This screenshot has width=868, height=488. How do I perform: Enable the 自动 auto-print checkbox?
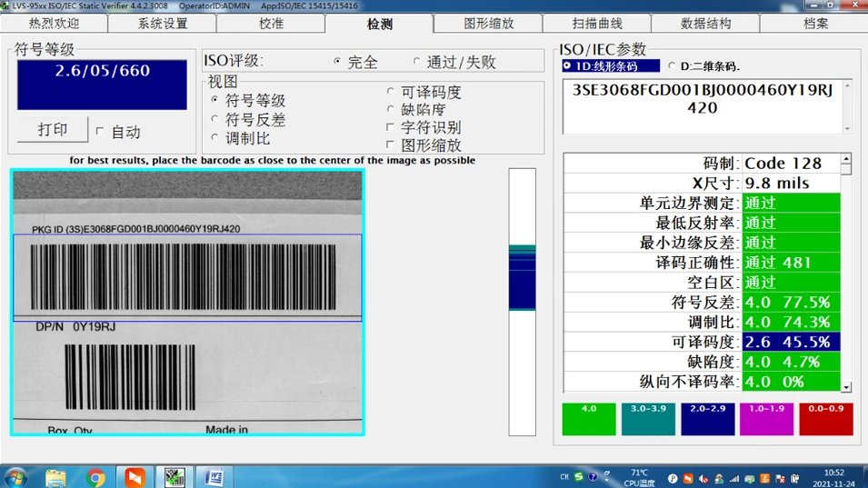pos(100,132)
